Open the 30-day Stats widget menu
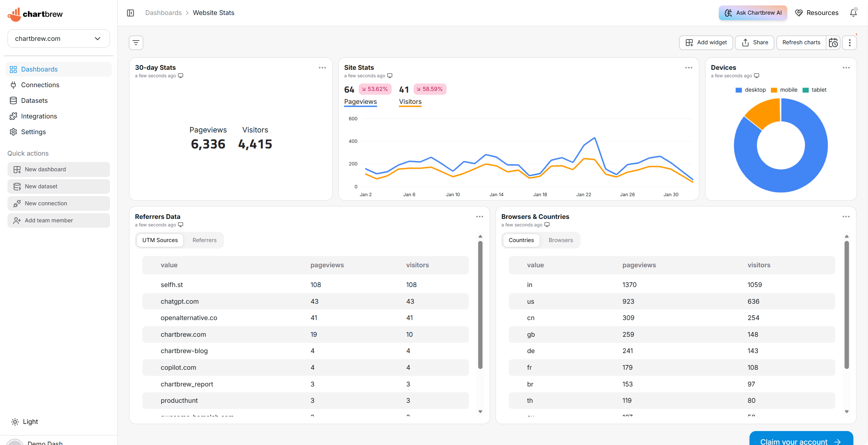The width and height of the screenshot is (868, 445). click(322, 68)
